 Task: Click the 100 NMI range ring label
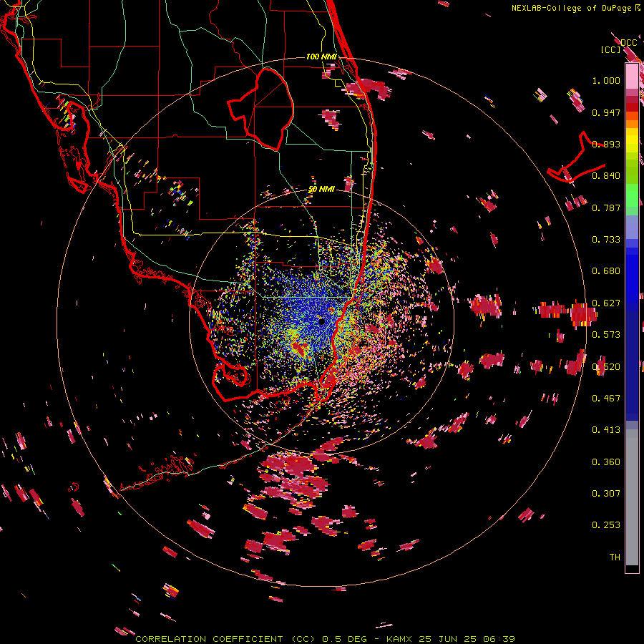pos(321,57)
